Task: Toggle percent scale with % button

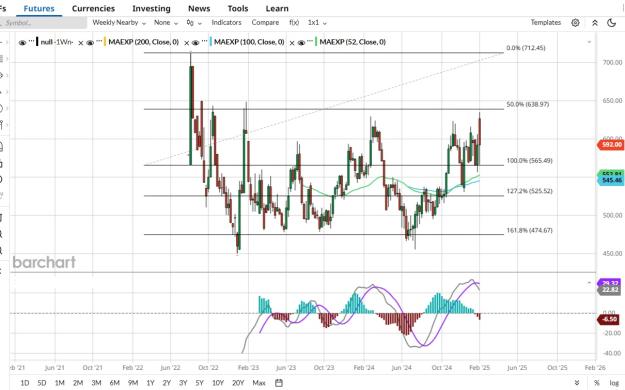Action: point(596,383)
